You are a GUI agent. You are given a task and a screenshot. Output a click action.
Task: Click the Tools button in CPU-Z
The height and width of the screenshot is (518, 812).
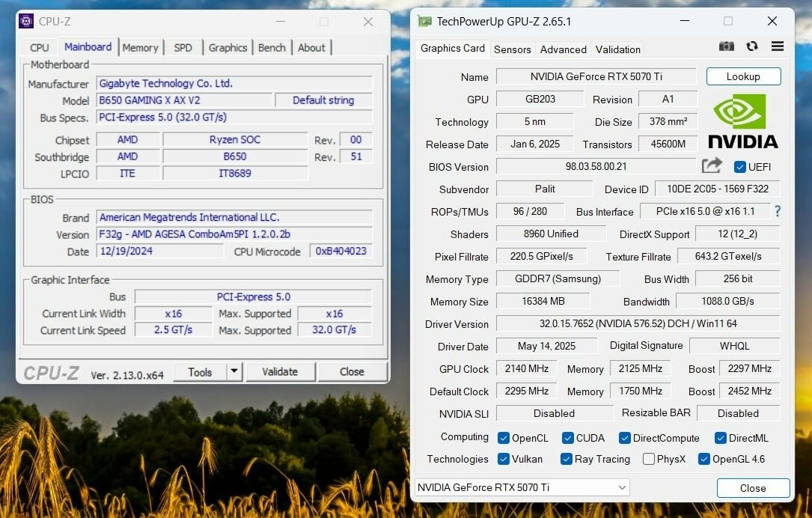200,372
